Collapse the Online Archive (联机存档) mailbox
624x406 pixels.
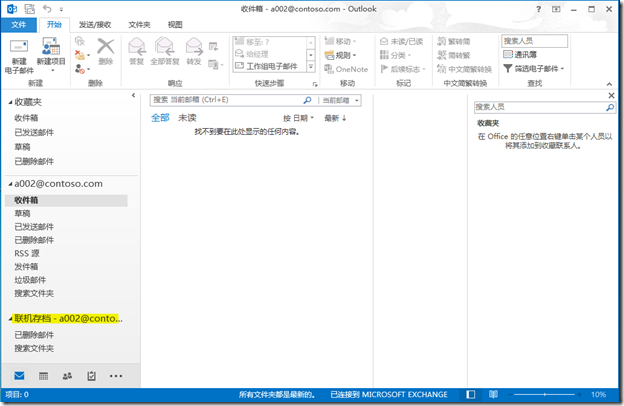coord(10,318)
